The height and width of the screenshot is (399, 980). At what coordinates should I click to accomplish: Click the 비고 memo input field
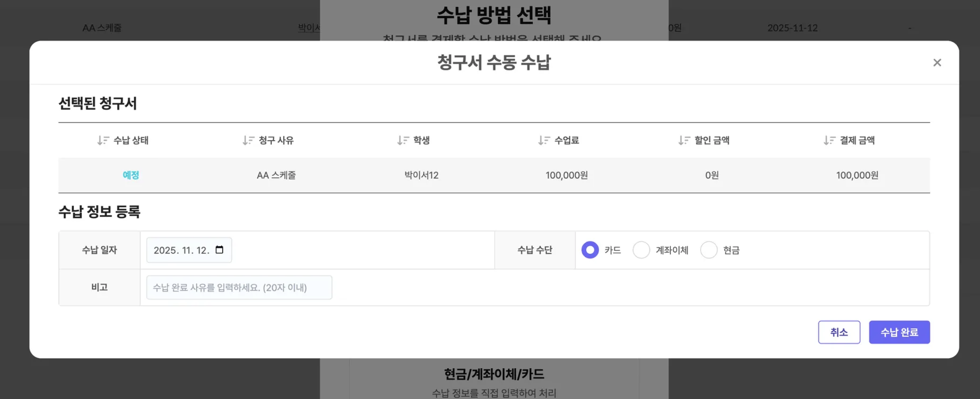239,287
